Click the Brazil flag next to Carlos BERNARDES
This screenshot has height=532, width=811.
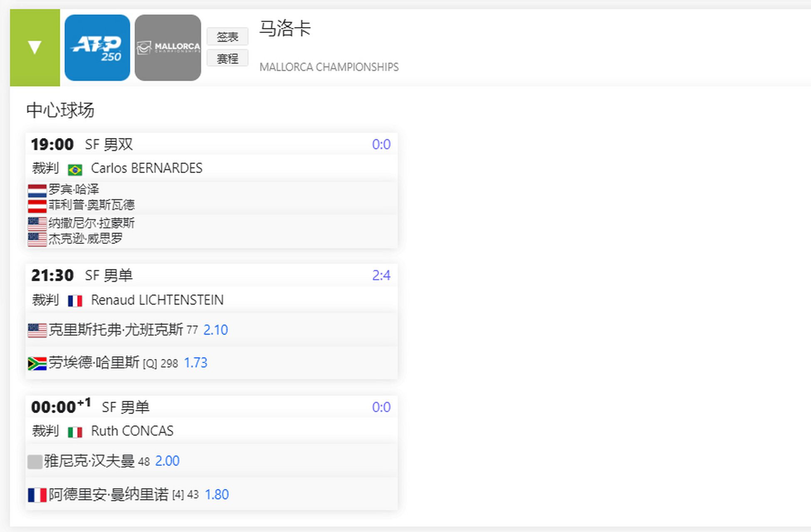click(76, 169)
